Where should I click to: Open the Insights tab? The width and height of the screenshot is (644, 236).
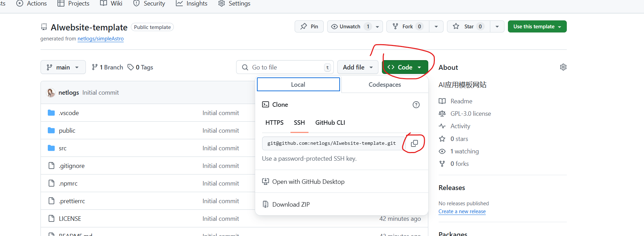click(191, 3)
